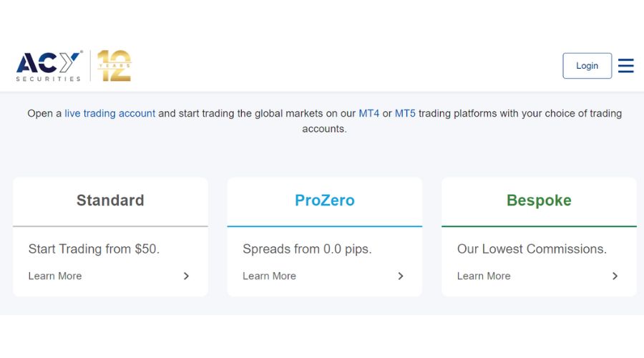The width and height of the screenshot is (644, 358).
Task: Select the ProZero account heading
Action: click(324, 200)
